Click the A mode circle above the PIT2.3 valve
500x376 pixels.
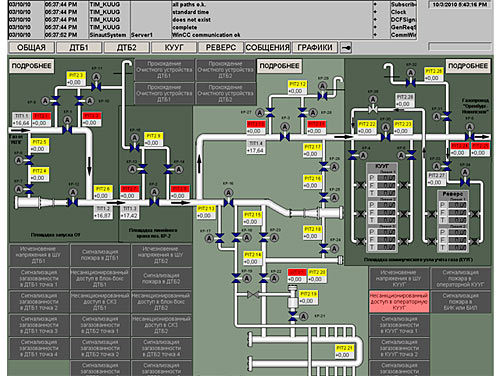pos(96,77)
